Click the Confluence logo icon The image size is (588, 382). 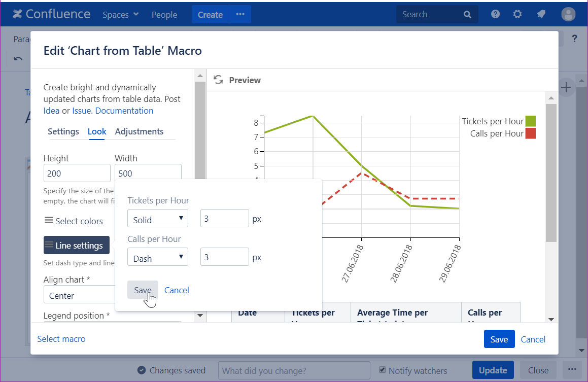[18, 14]
